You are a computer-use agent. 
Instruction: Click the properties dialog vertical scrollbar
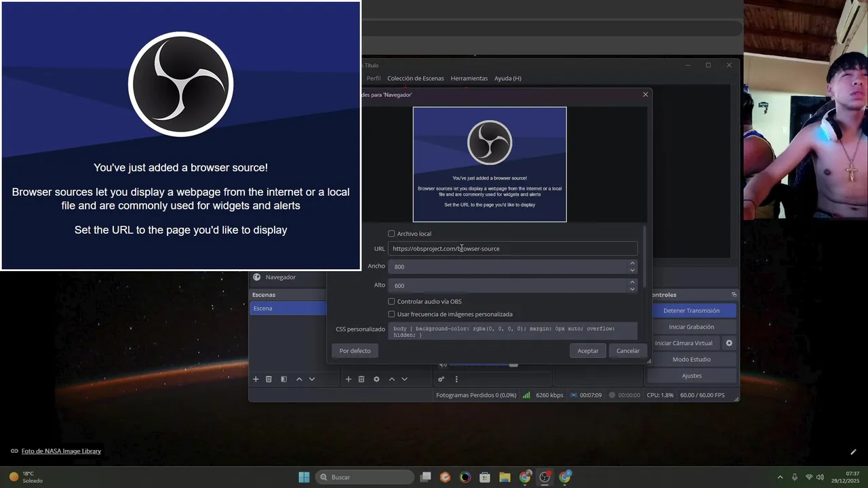(x=644, y=256)
